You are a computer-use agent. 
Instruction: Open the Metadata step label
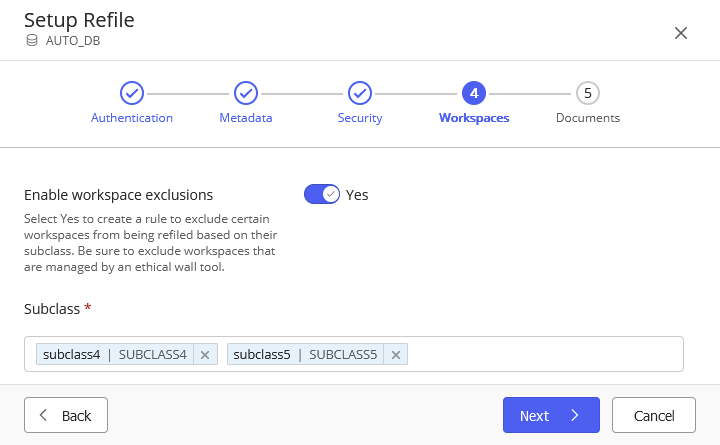click(x=246, y=118)
